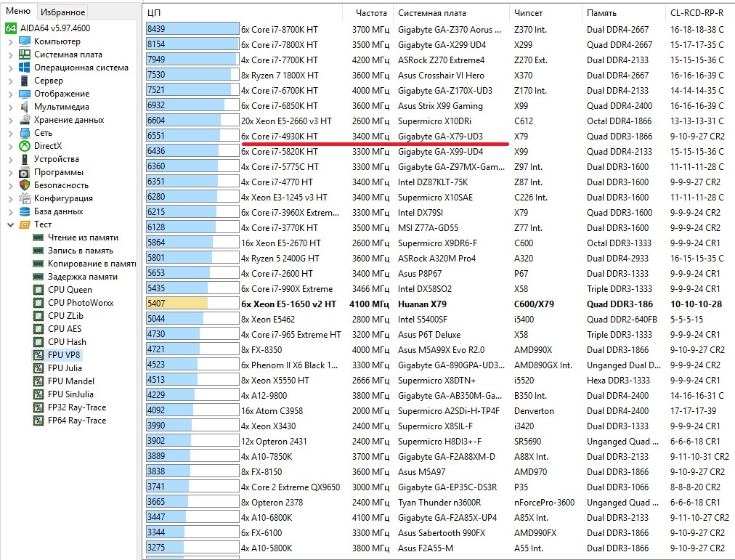
Task: Click the AIDA64 v5.97.4600 root icon
Action: click(11, 28)
